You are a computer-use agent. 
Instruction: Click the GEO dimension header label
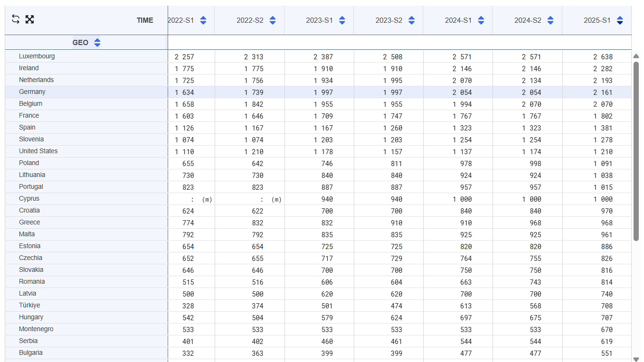coord(80,43)
